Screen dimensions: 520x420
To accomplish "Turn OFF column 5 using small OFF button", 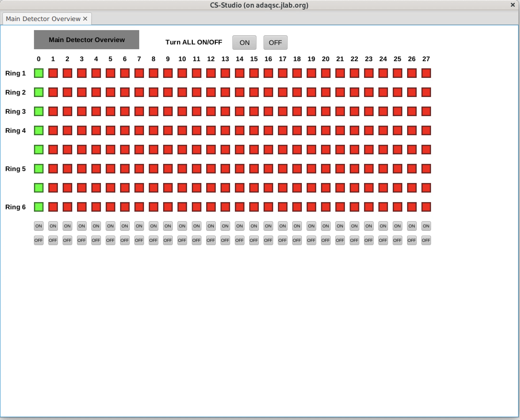I will [111, 240].
